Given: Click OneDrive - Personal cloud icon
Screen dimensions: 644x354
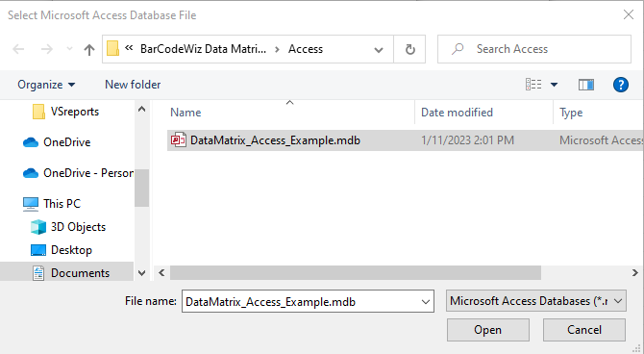Looking at the screenshot, I should pyautogui.click(x=31, y=173).
